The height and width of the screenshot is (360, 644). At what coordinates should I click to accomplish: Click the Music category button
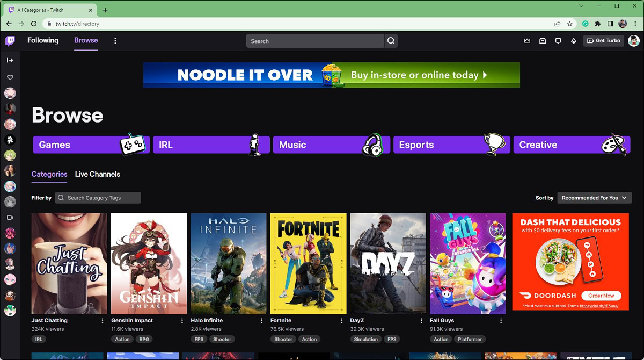coord(332,145)
